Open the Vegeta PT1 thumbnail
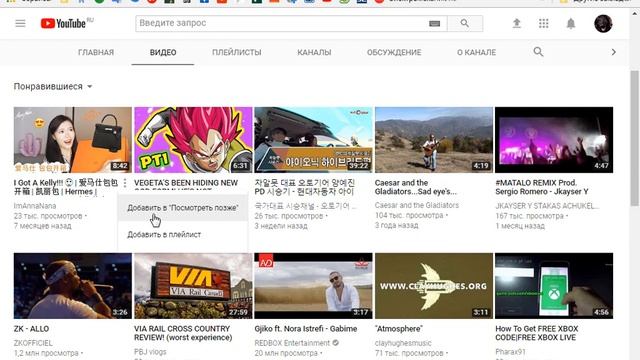Viewport: 640px width, 360px height. [193, 140]
